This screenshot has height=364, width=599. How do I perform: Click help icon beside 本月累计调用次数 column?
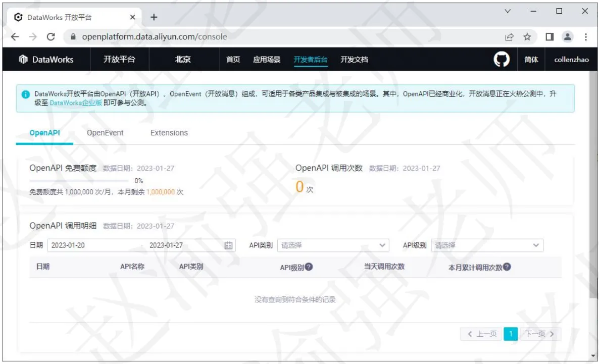point(507,267)
